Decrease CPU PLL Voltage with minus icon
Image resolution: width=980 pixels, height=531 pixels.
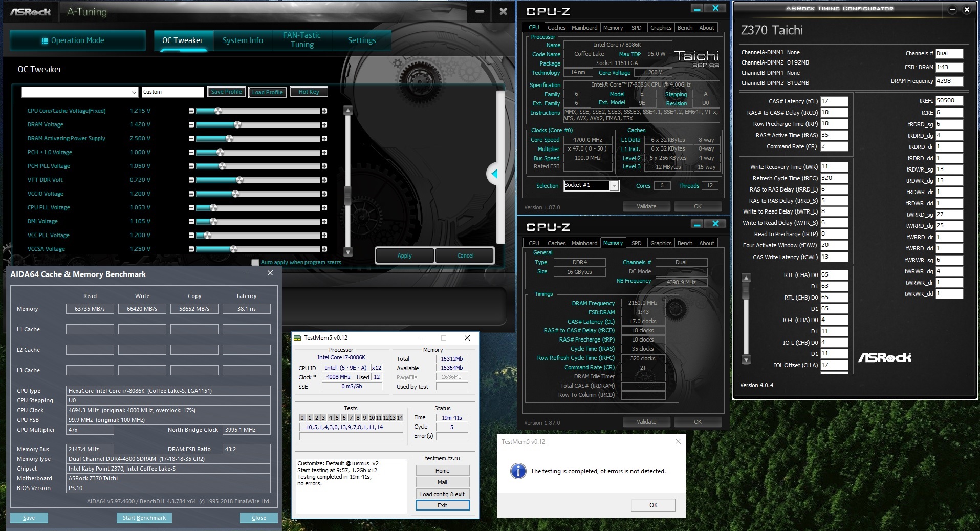[x=191, y=208]
